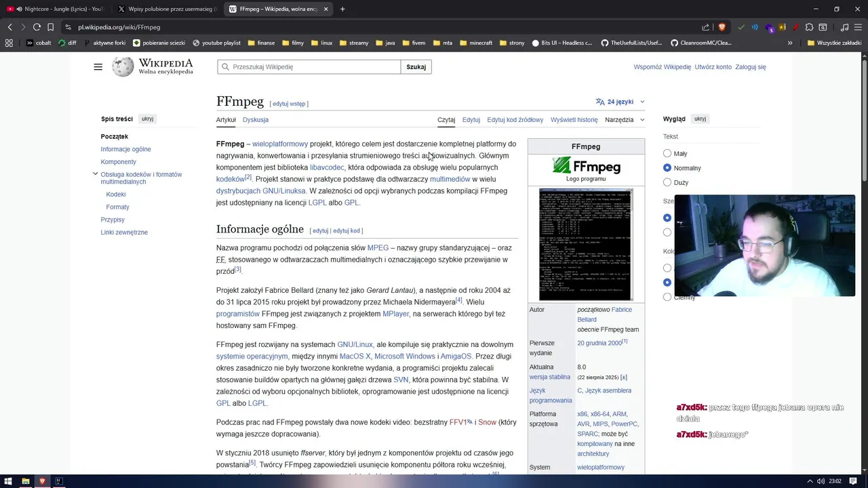The height and width of the screenshot is (488, 868).
Task: Switch to the Artykuł tab
Action: [x=226, y=120]
